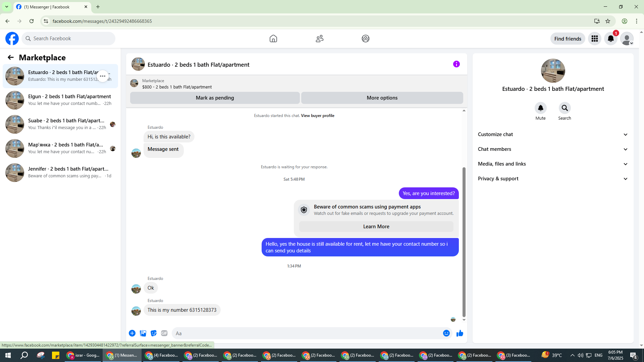Switch to the (3) Facebook taskbar window
Screen dimensions: 644x362
514,355
